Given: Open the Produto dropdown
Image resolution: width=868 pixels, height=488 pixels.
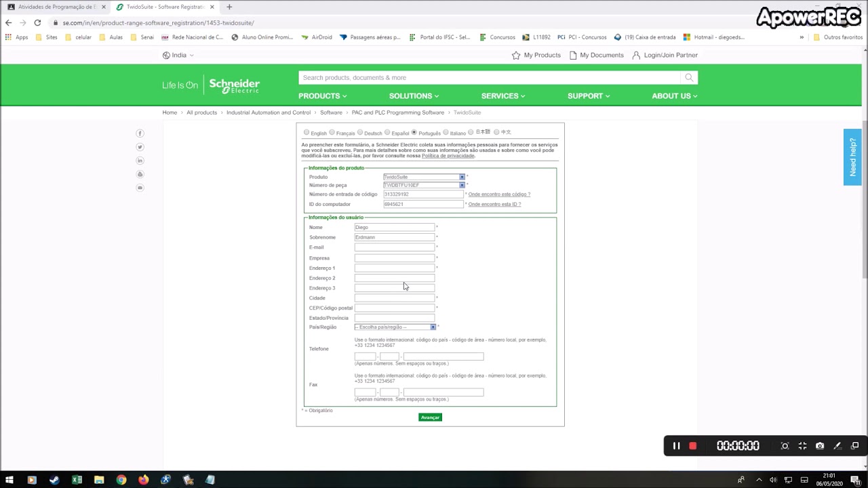Looking at the screenshot, I should point(424,177).
